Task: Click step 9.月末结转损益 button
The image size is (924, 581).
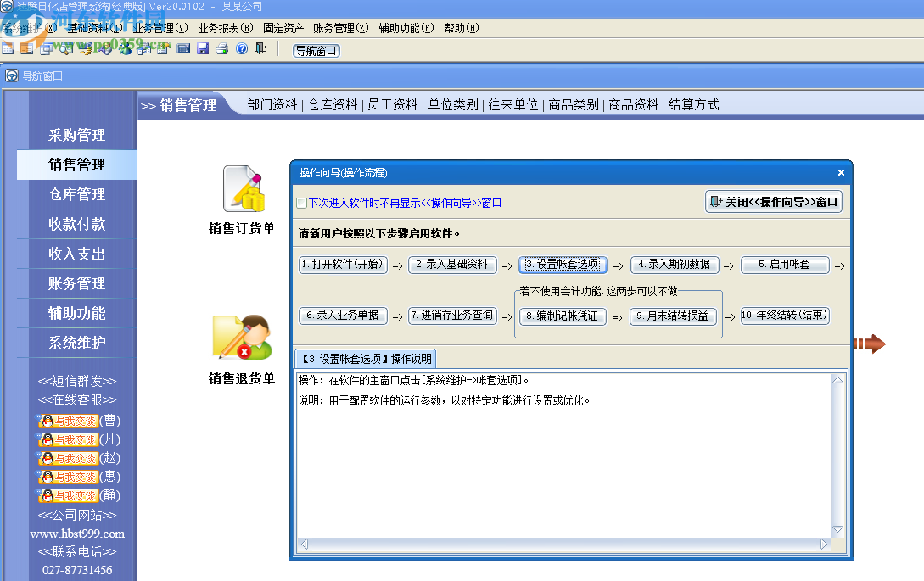Action: [x=673, y=316]
